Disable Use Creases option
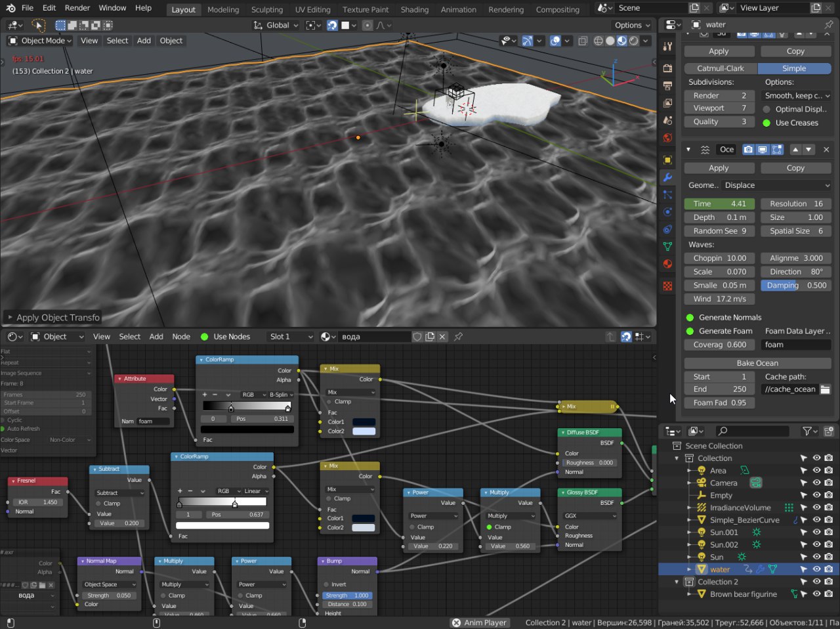 point(766,123)
